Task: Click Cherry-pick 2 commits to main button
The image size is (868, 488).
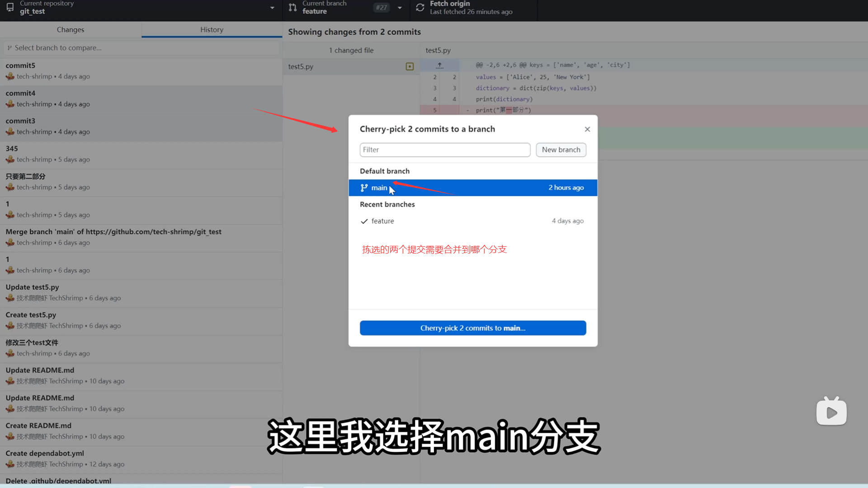Action: [x=472, y=328]
